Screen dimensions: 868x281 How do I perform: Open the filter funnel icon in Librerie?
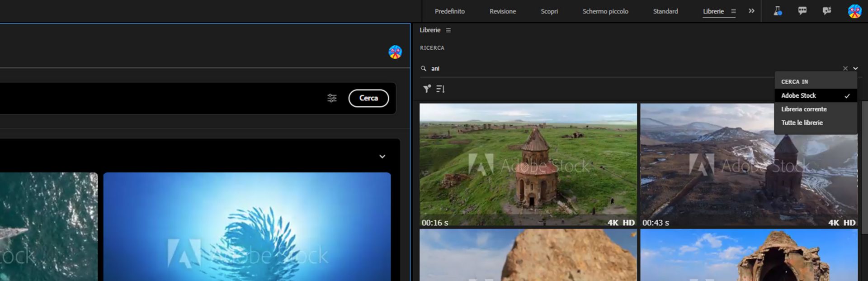click(x=427, y=89)
